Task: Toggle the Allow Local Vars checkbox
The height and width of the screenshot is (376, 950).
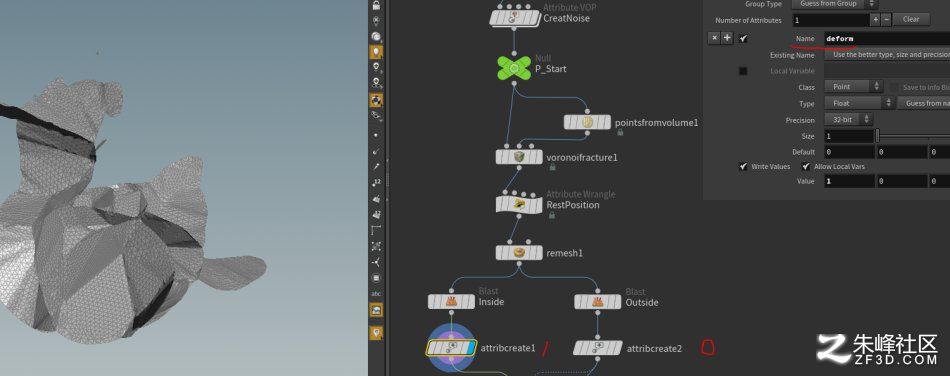Action: 806,167
